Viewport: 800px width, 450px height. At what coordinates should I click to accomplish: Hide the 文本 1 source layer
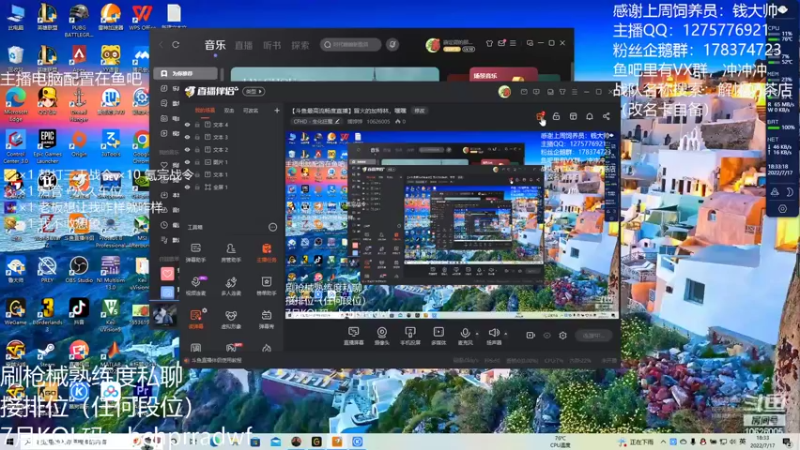(x=187, y=174)
